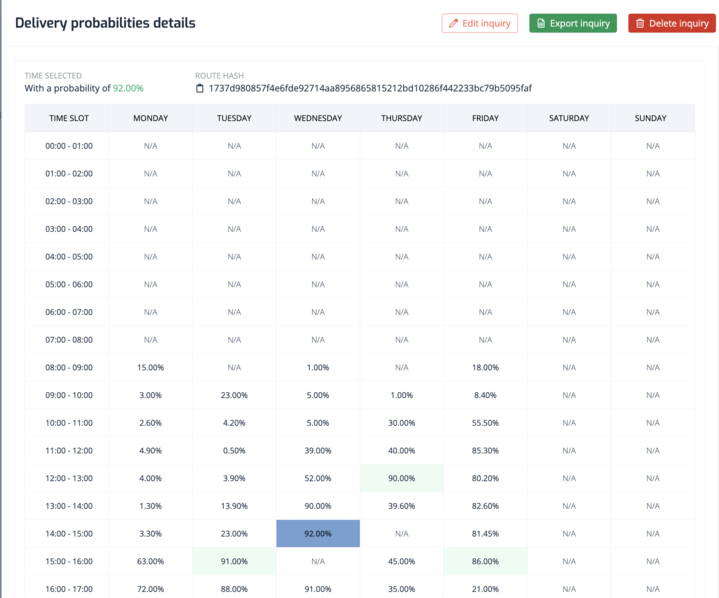
Task: Click the 07:00 - 08:00 time slot label
Action: [69, 340]
